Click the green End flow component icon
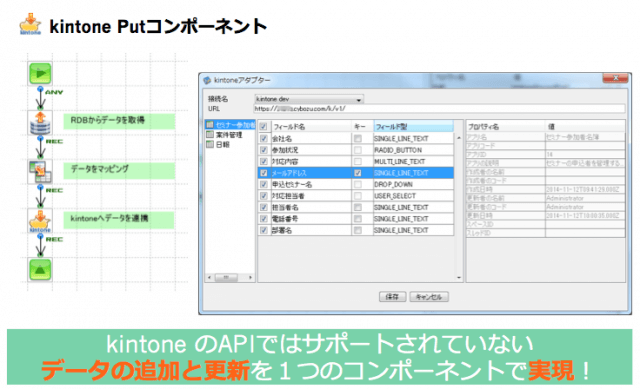Image resolution: width=640 pixels, height=389 pixels. pos(40,269)
